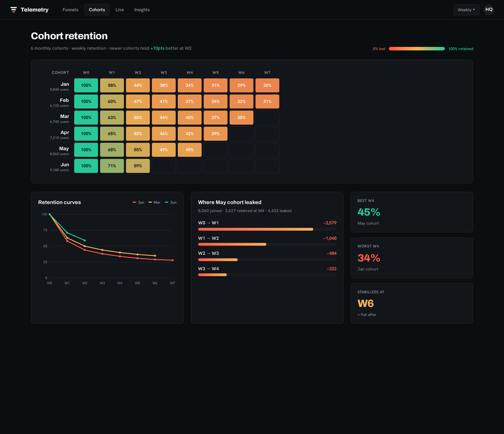Viewport: 504px width, 434px height.
Task: Toggle the Mar series in curves legend
Action: pyautogui.click(x=154, y=202)
